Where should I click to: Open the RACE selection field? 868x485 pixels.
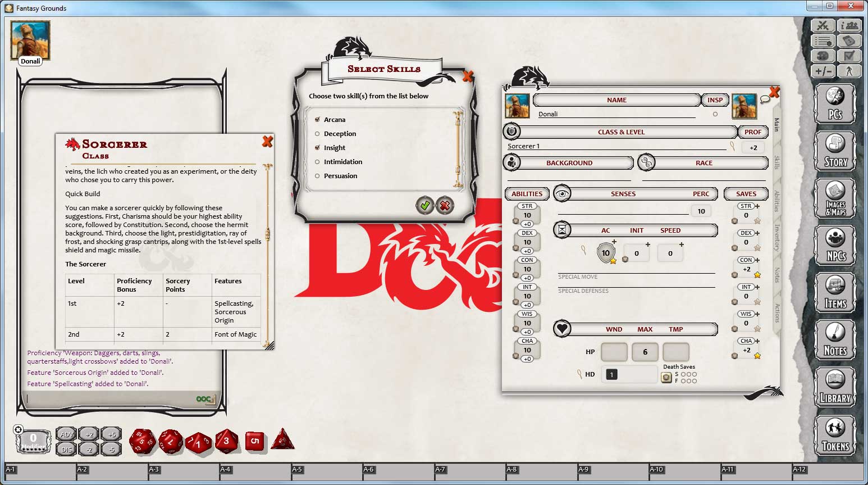pos(703,162)
